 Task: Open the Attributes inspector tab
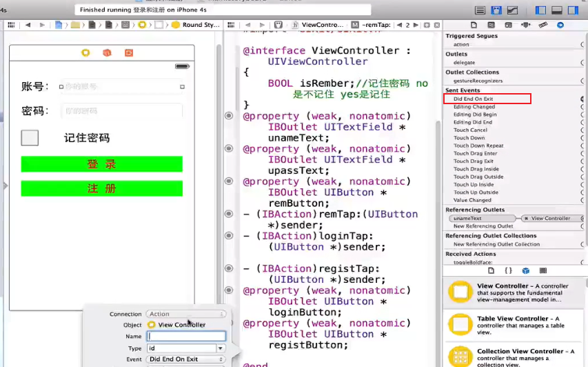tap(526, 25)
